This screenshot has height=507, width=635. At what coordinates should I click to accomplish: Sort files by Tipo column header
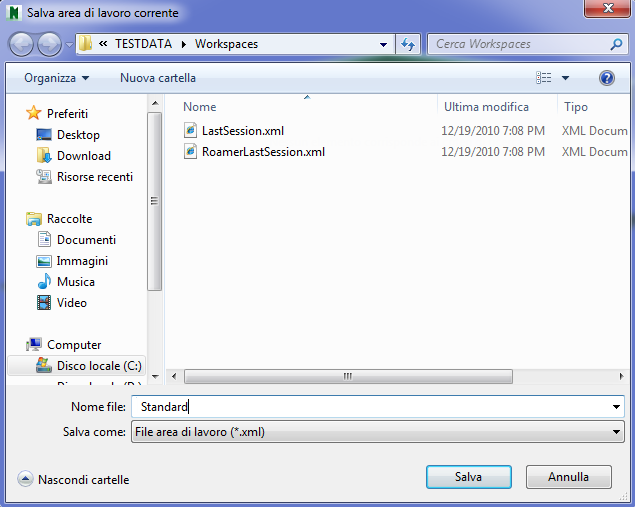pyautogui.click(x=575, y=107)
